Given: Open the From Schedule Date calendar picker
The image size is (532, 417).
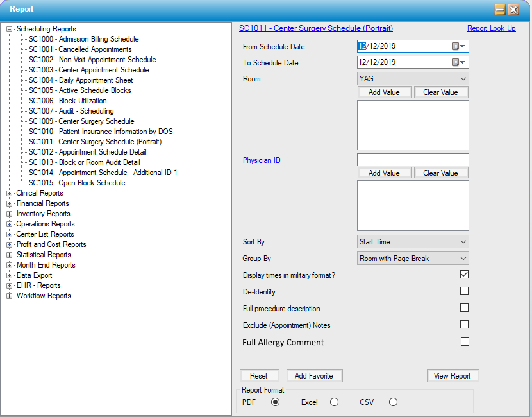Looking at the screenshot, I should tap(458, 46).
